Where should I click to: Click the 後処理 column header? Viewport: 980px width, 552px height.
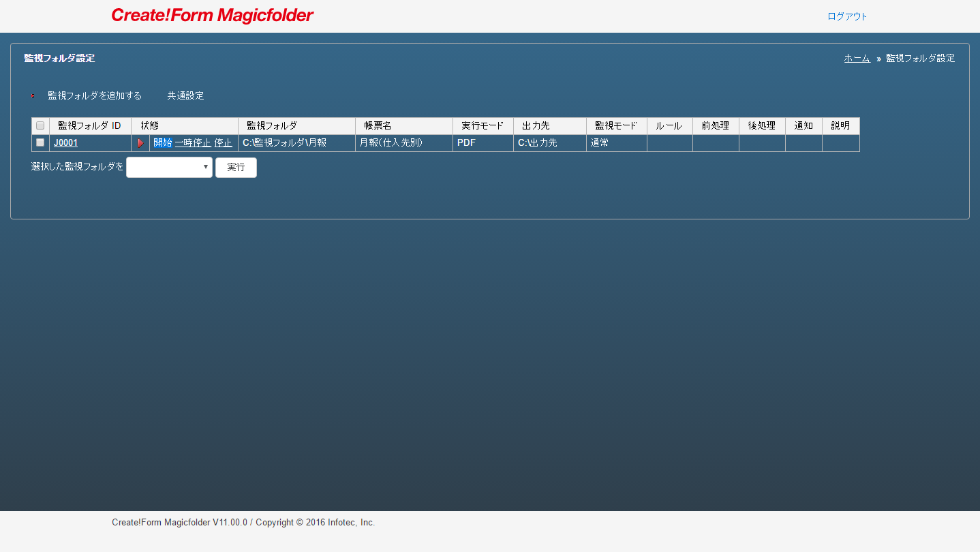pos(762,126)
